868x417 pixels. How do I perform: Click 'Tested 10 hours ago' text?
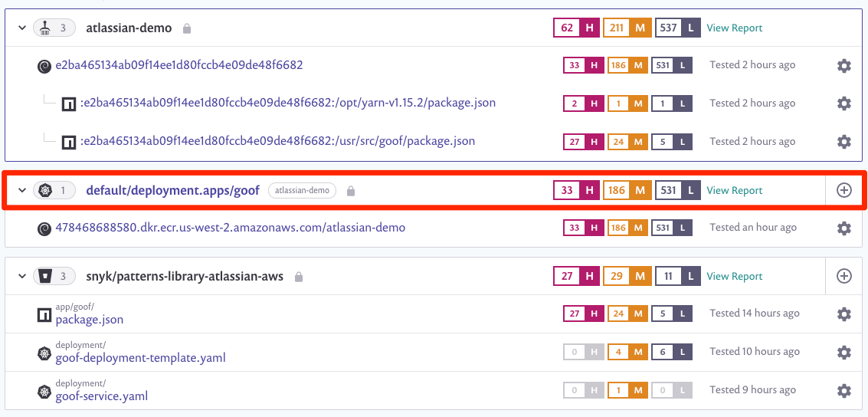(x=755, y=352)
